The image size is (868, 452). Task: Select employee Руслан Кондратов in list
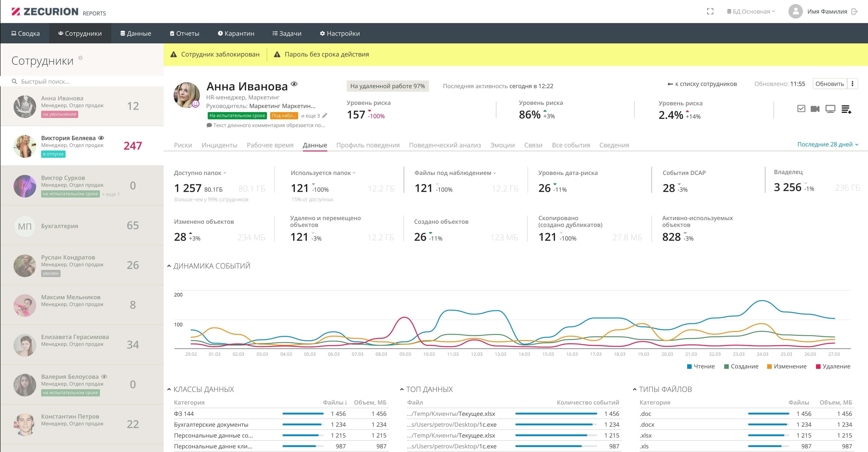pyautogui.click(x=82, y=265)
